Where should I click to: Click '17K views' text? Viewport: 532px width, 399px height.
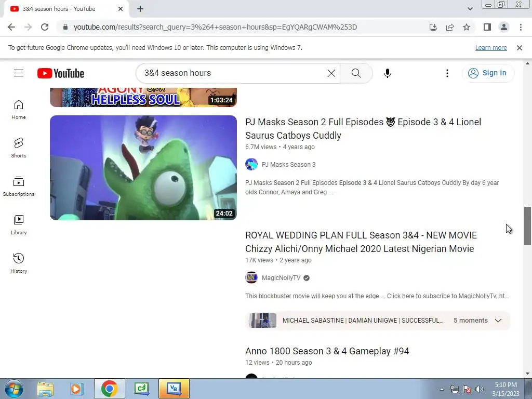point(259,260)
